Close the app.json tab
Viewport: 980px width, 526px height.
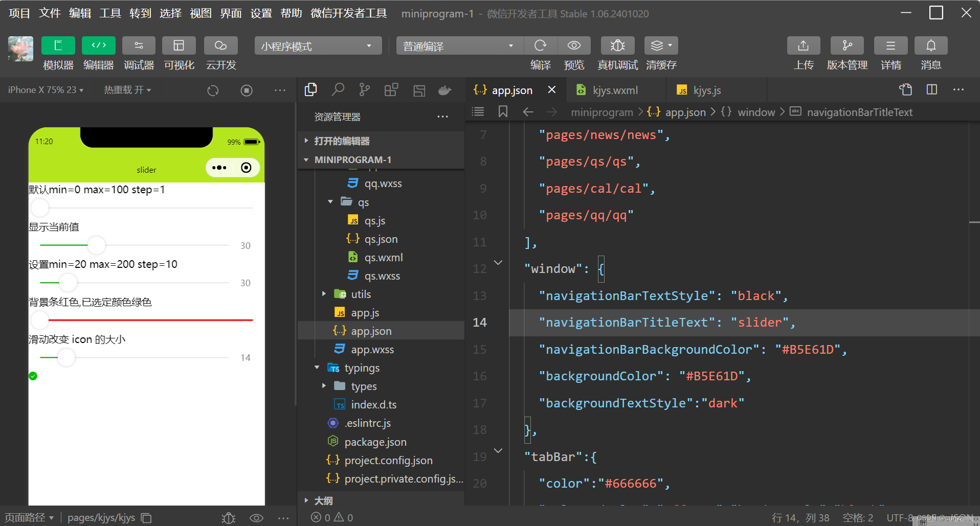(x=552, y=90)
